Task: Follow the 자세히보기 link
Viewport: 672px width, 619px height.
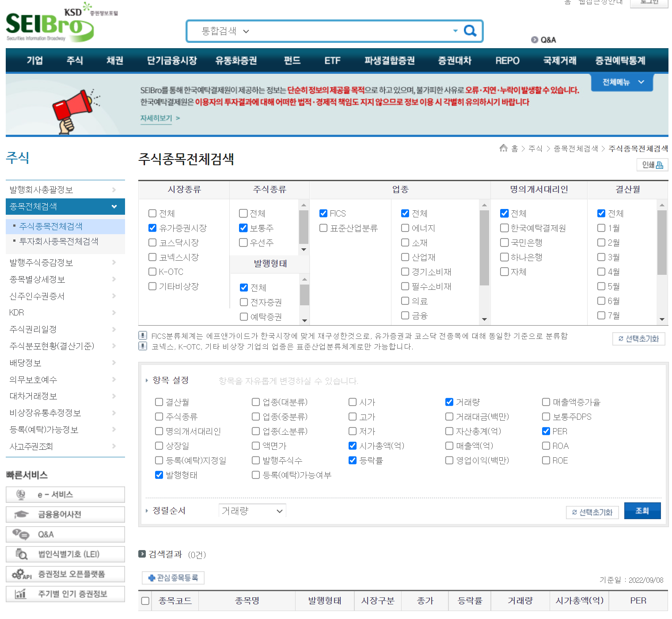Action: (160, 118)
